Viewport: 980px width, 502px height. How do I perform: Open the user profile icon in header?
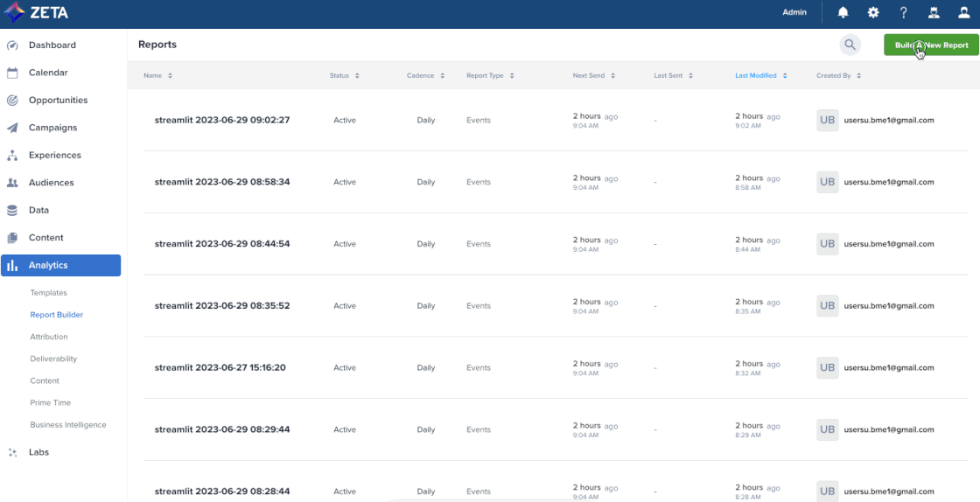963,13
